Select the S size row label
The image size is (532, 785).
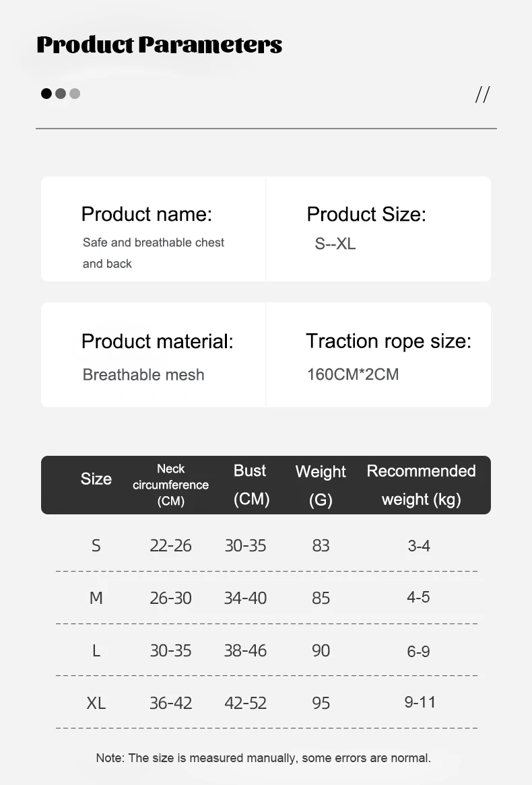point(96,546)
